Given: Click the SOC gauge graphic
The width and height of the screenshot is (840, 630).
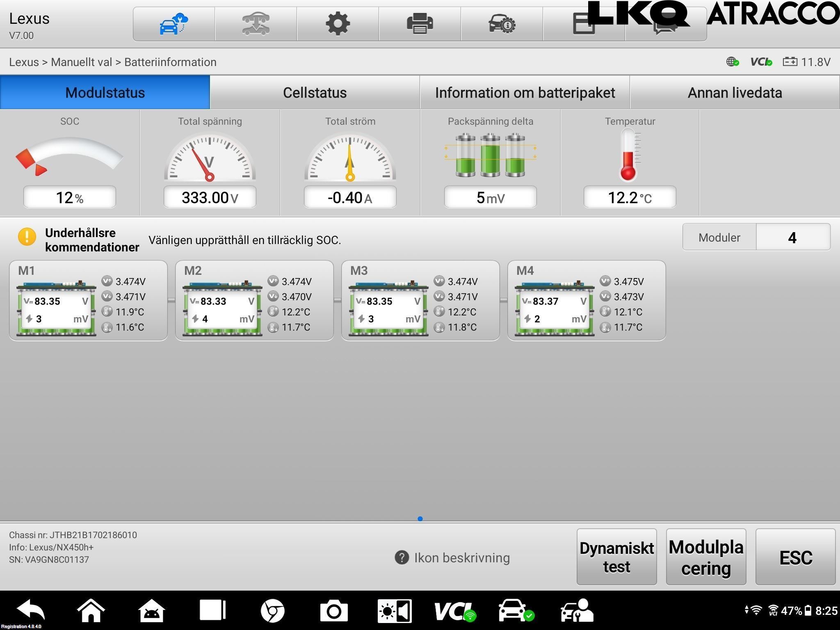Looking at the screenshot, I should click(69, 156).
